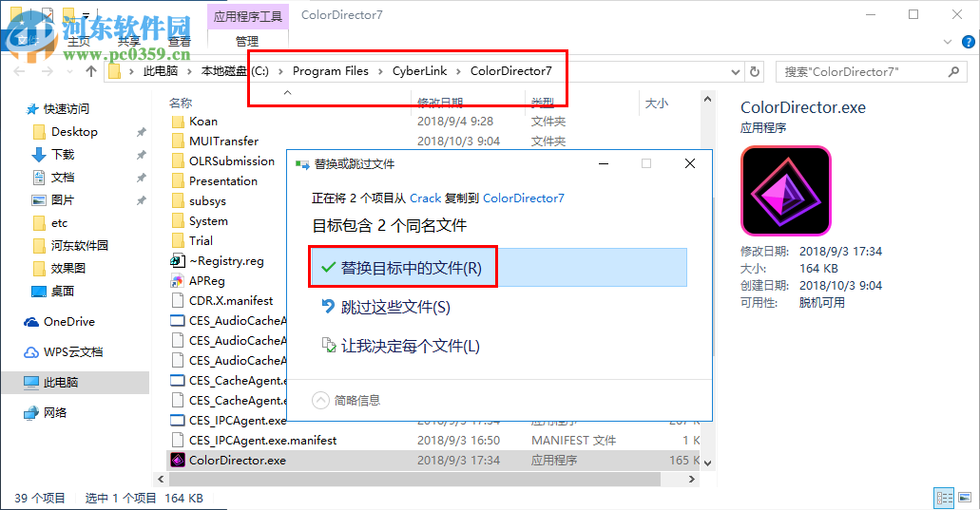The image size is (980, 510).
Task: Open the etc folder in sidebar
Action: tap(59, 223)
